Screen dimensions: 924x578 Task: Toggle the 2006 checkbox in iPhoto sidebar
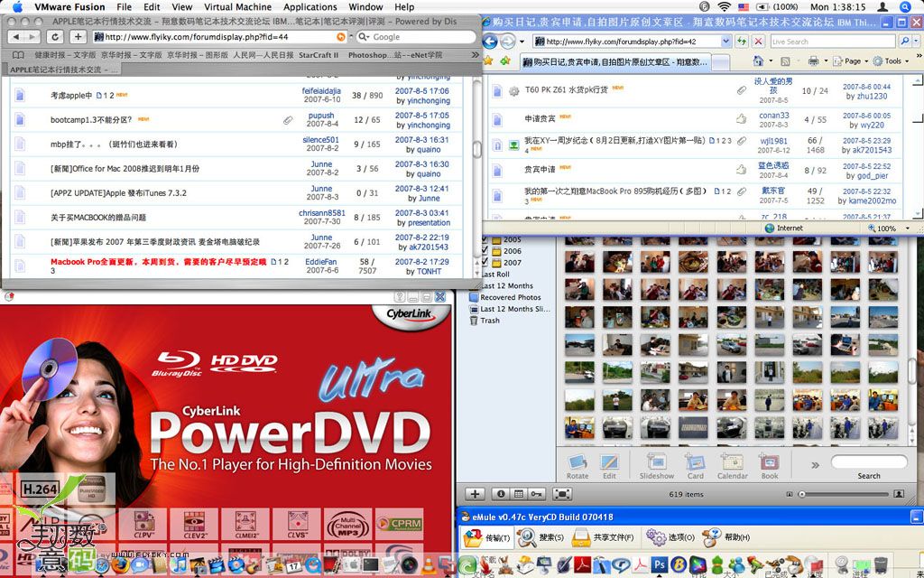point(485,251)
